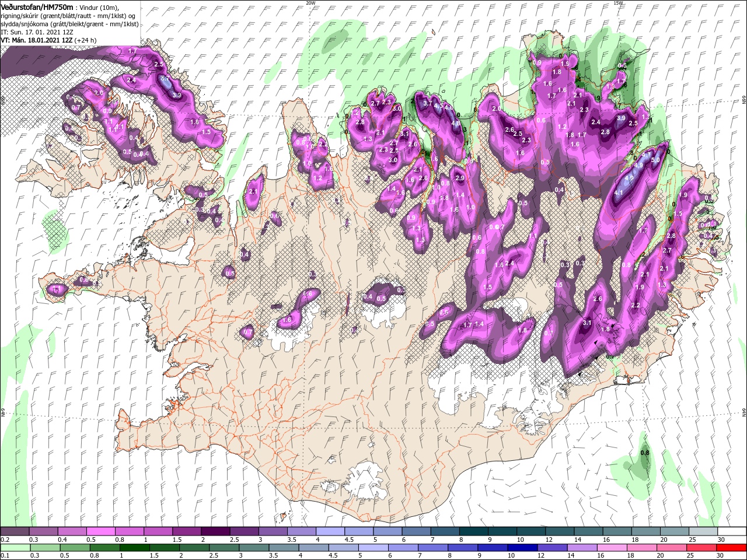Select upper scale swatch between 3.5 and 4
Screen dimensions: 747x560
(302, 531)
